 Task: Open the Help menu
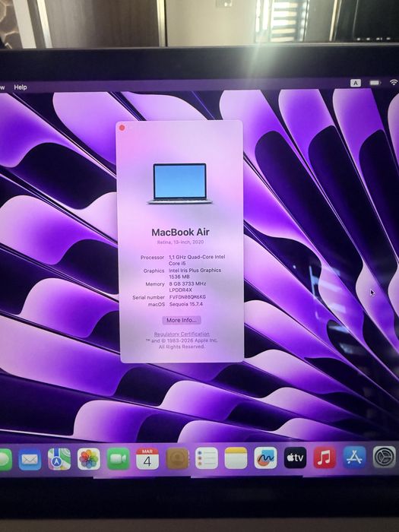[x=21, y=87]
